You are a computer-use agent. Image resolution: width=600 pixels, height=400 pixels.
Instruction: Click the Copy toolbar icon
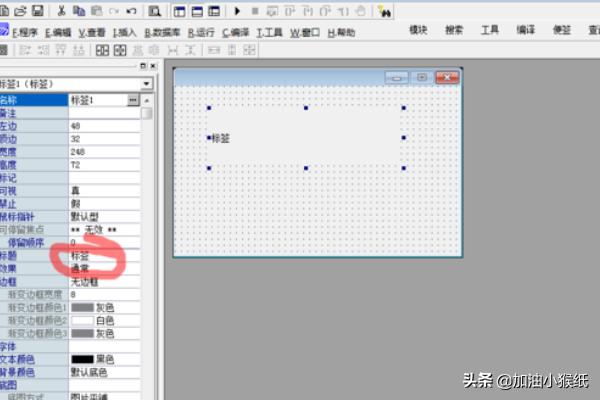tap(77, 11)
